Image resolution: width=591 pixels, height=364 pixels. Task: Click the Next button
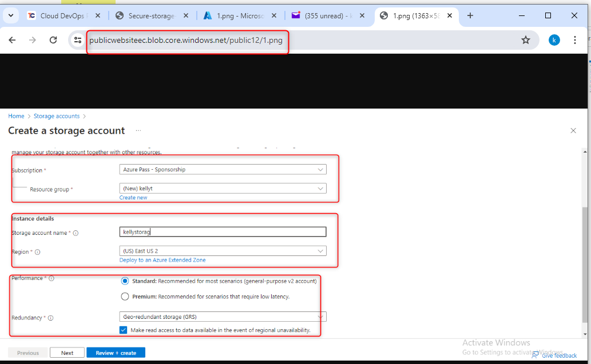coord(67,353)
